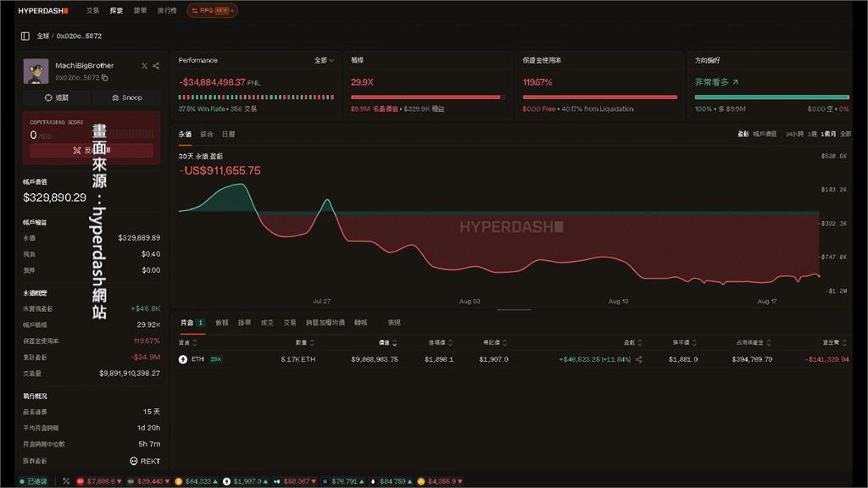Click the ETH coin icon in positions row

click(183, 359)
